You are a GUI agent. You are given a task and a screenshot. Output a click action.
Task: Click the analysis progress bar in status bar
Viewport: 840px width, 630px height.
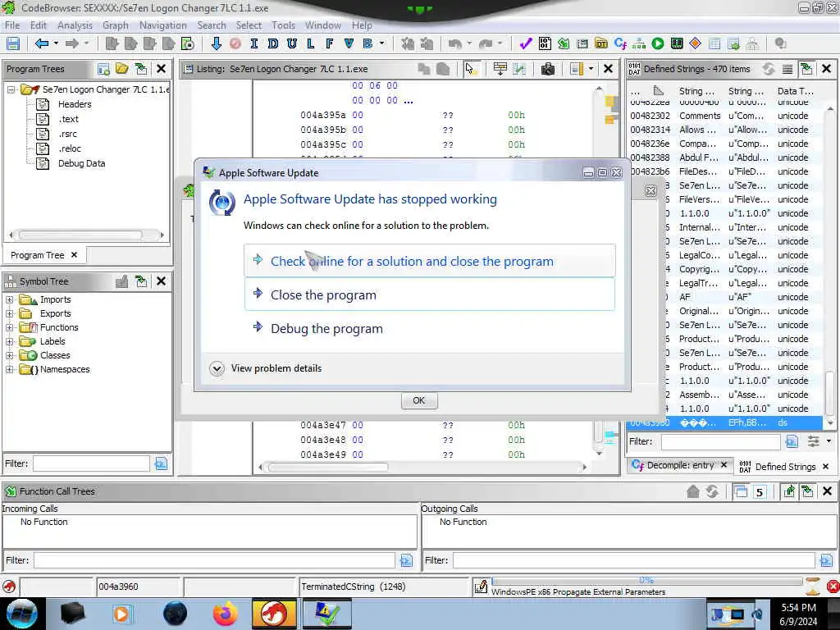646,581
